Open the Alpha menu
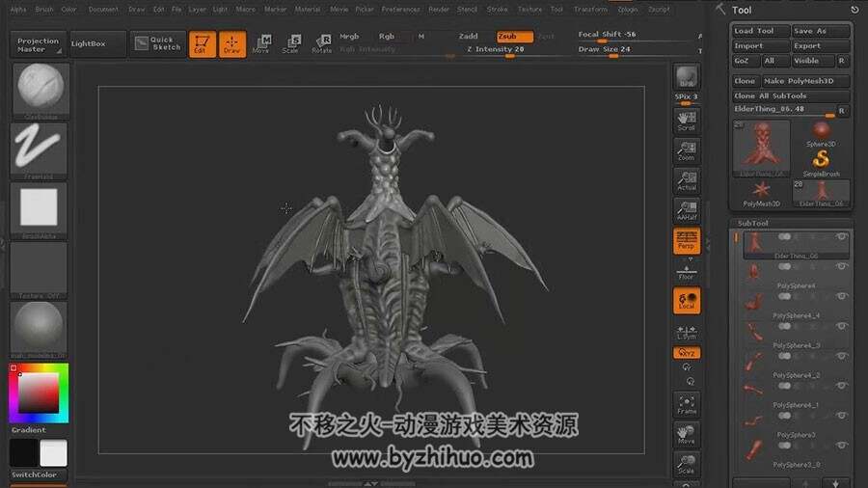This screenshot has width=868, height=488. tap(18, 10)
